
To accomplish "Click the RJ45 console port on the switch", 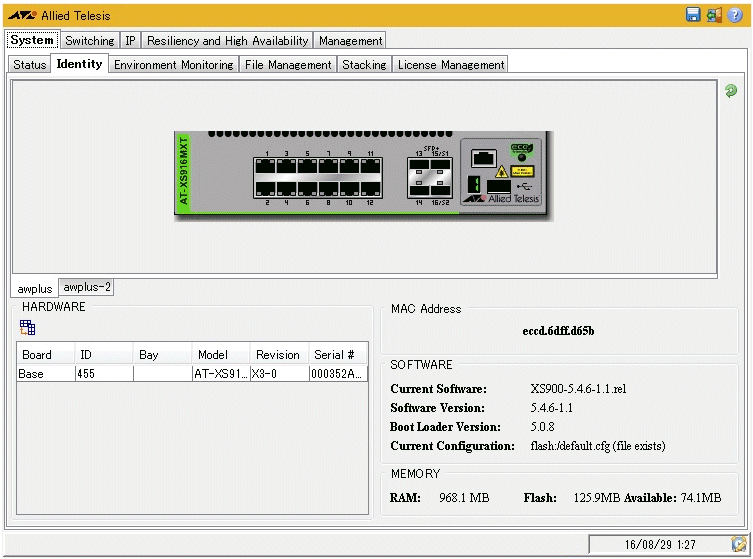I will 484,157.
